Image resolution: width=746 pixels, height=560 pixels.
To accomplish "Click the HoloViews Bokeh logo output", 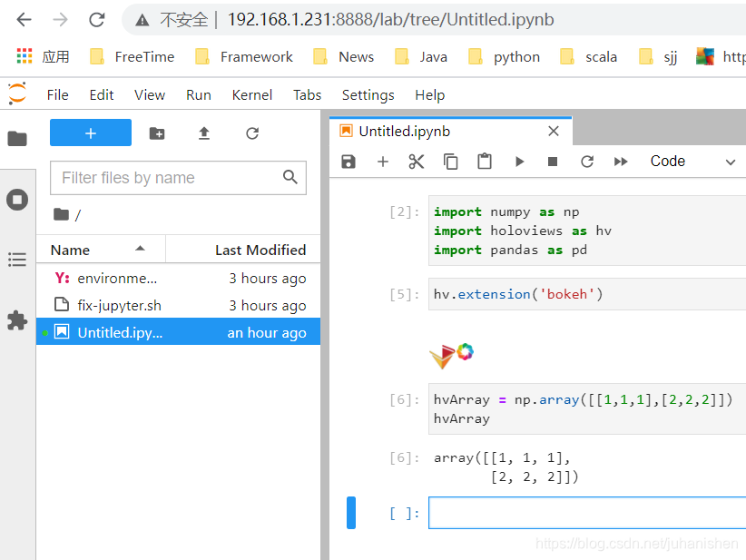I will click(x=451, y=356).
